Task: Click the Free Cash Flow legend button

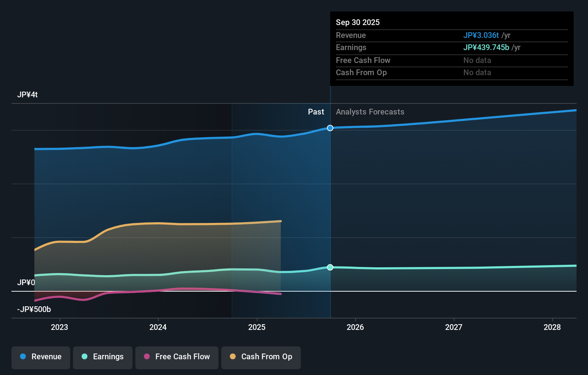Action: [x=177, y=357]
